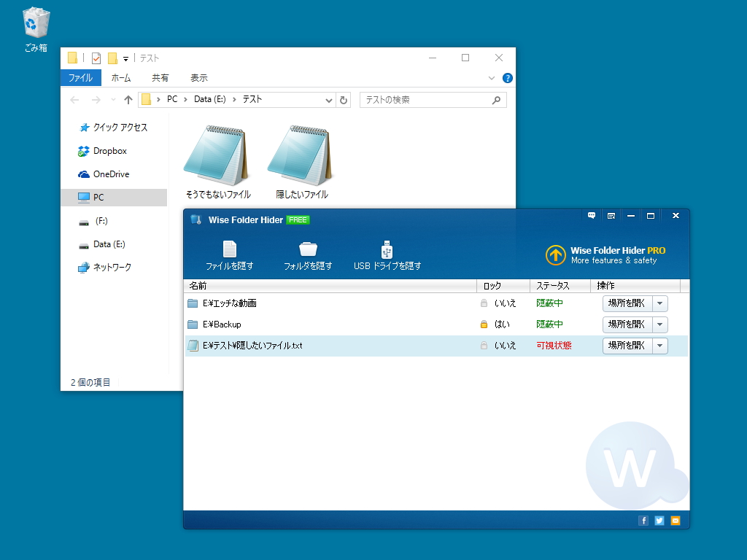The width and height of the screenshot is (747, 560).
Task: Click the email contact icon bottom right
Action: click(x=675, y=520)
